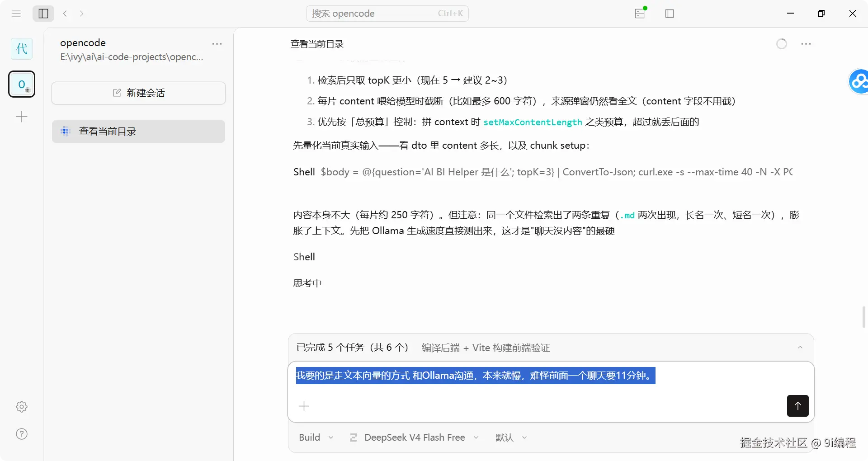
Task: Click the 查看当前目录 conversation title
Action: pos(317,44)
